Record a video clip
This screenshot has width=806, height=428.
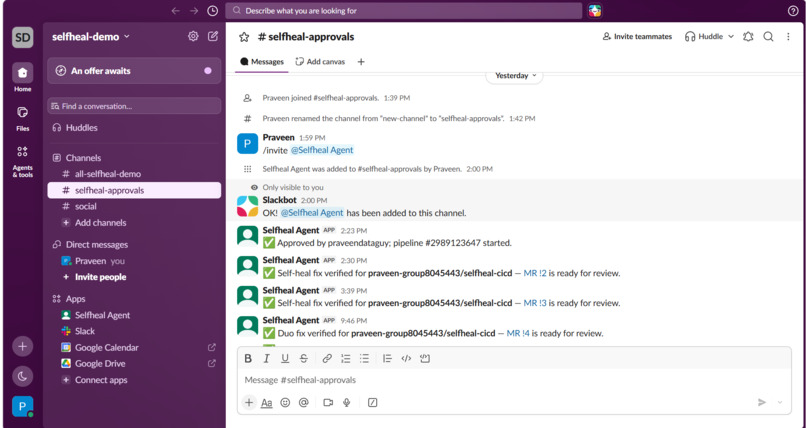(x=328, y=402)
